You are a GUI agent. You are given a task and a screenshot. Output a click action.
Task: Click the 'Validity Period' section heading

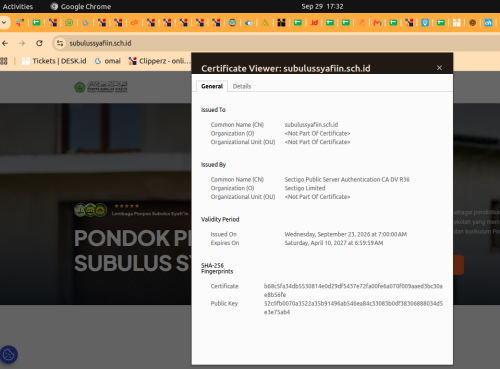220,219
